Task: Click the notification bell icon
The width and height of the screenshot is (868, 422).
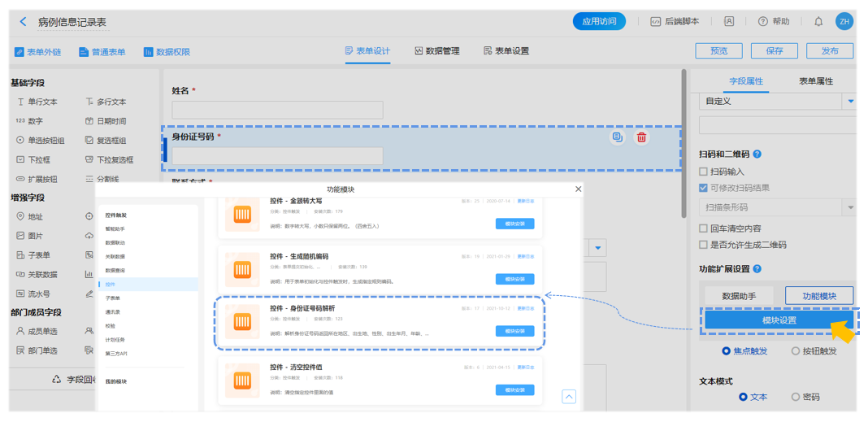Action: point(818,22)
